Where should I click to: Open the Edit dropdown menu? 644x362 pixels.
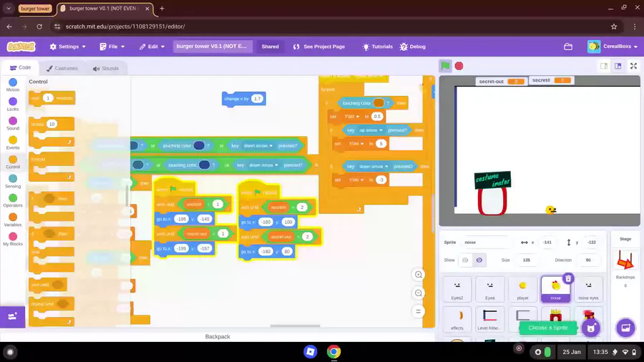tap(152, 47)
